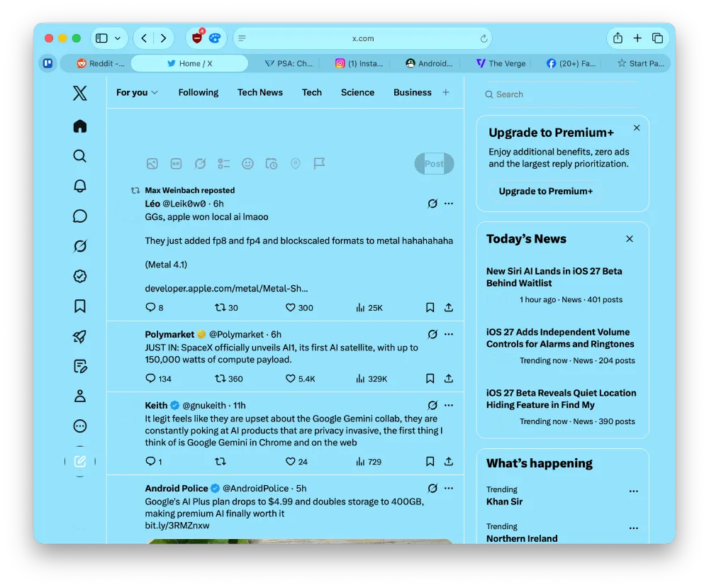Open bit.ly/3RMZnxw link
The height and width of the screenshot is (588, 709).
point(177,526)
